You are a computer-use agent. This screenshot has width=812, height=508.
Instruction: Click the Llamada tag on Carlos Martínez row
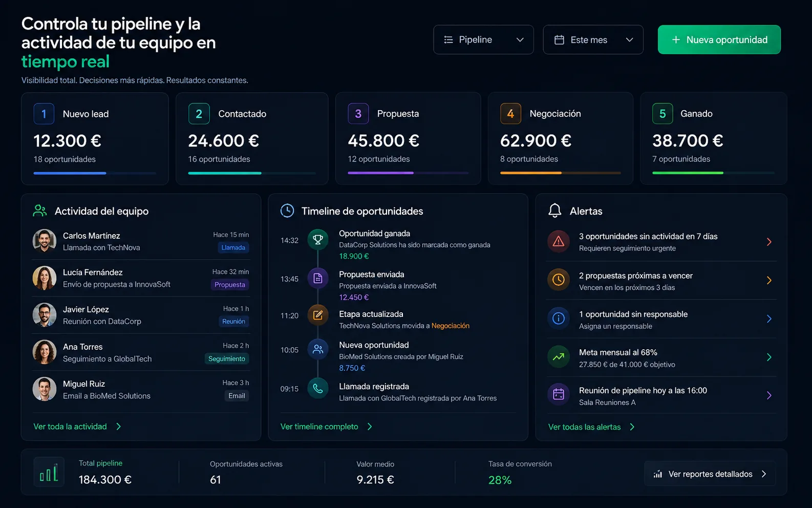tap(233, 247)
